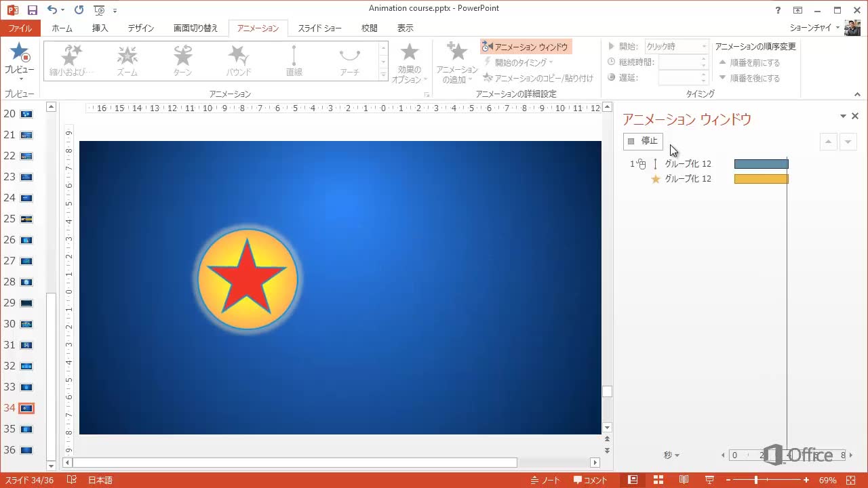
Task: Click Add Animation (アニメーションの追加)
Action: [456, 62]
